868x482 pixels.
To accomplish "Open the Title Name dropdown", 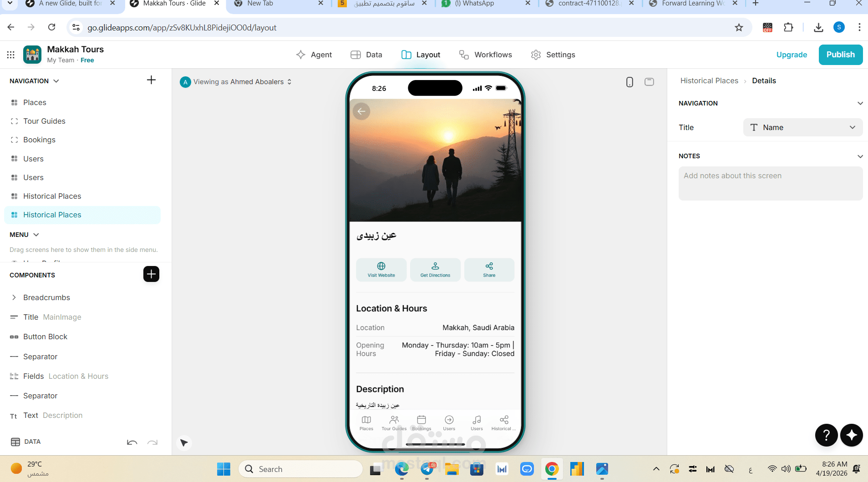I will [802, 127].
